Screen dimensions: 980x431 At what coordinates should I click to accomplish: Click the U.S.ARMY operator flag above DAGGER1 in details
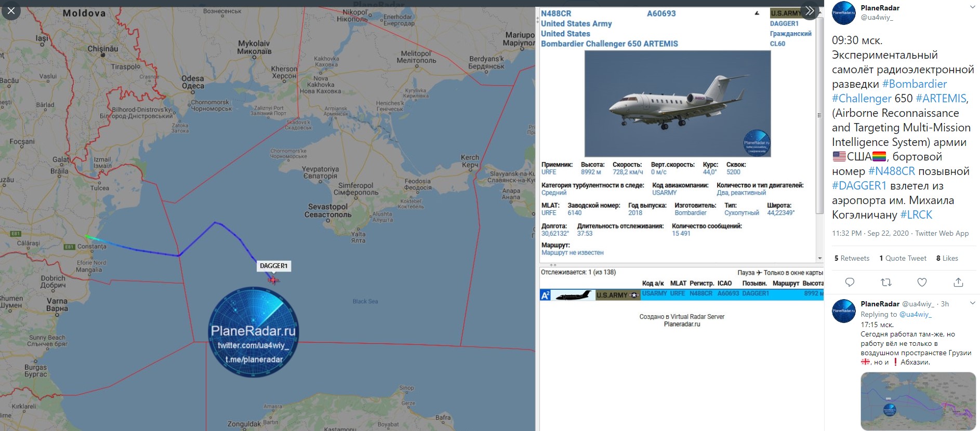click(x=786, y=14)
